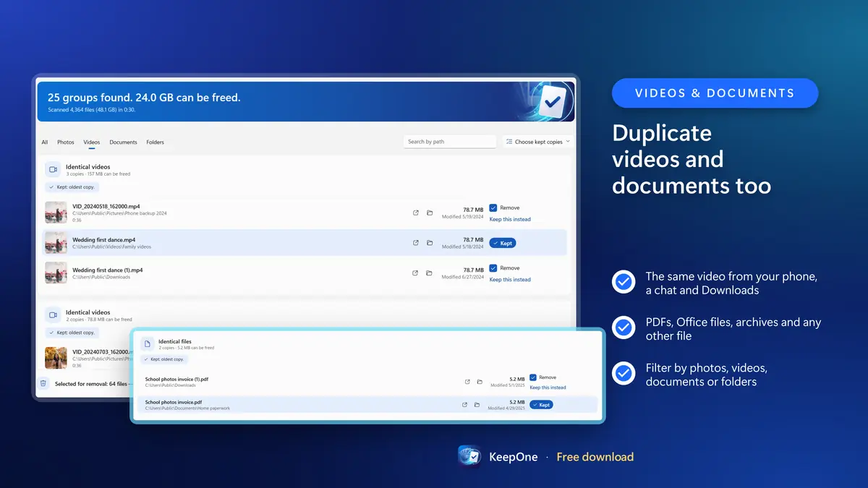The height and width of the screenshot is (488, 868).
Task: Click check circle beside 'PDFs, Office files' bullet
Action: point(624,328)
